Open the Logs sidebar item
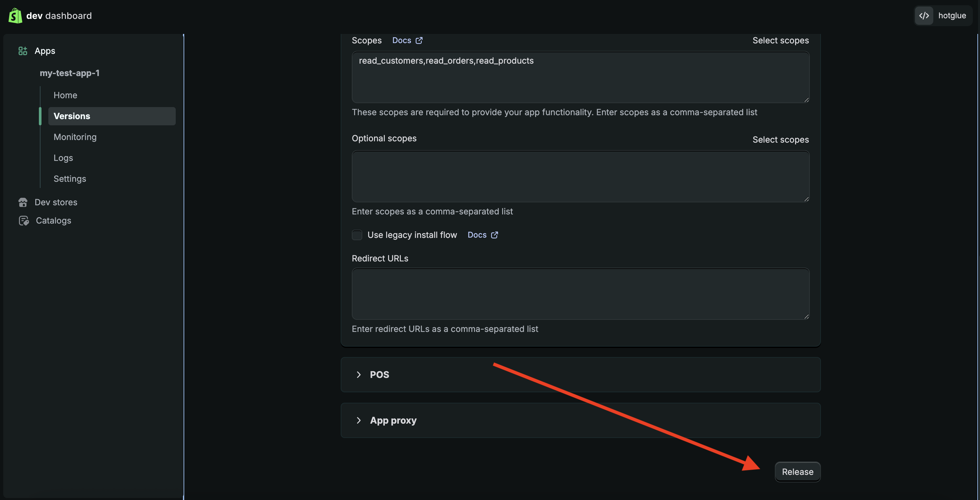Screen dimensions: 980x500 point(63,158)
